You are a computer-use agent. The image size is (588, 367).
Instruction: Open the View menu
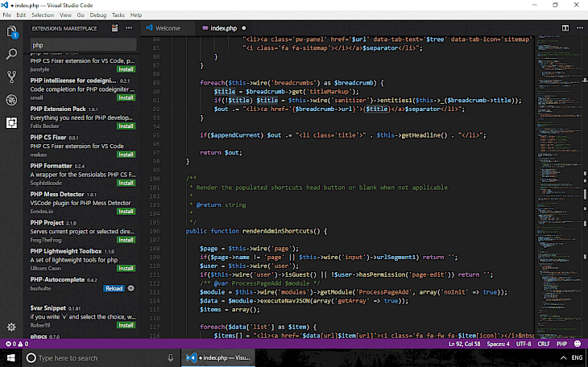65,15
